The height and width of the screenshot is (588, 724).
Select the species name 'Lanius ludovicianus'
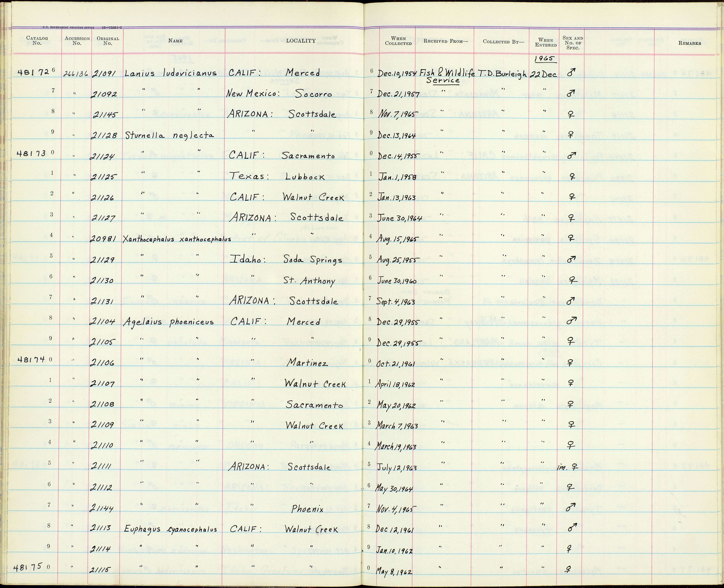click(x=171, y=73)
